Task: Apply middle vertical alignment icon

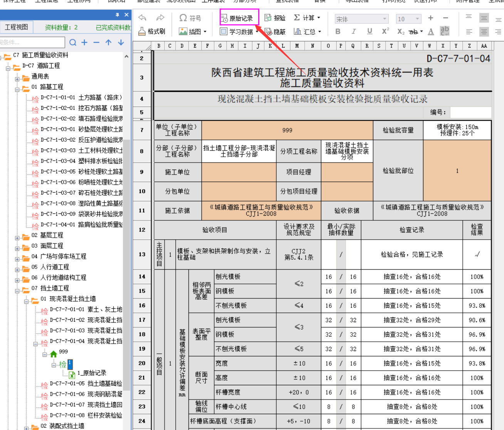Action: (x=484, y=18)
